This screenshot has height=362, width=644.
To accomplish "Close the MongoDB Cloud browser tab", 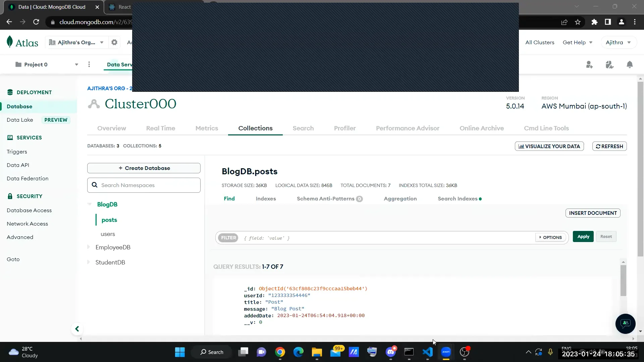I will coord(97,7).
